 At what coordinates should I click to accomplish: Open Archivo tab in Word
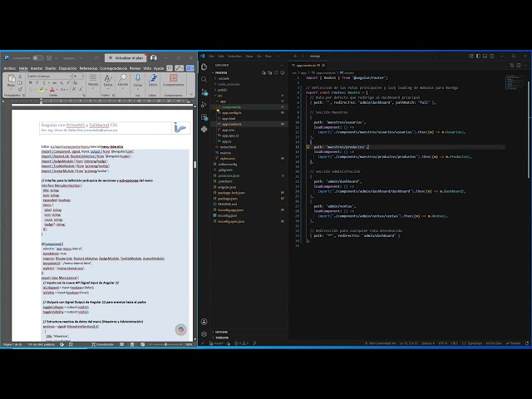(9, 68)
